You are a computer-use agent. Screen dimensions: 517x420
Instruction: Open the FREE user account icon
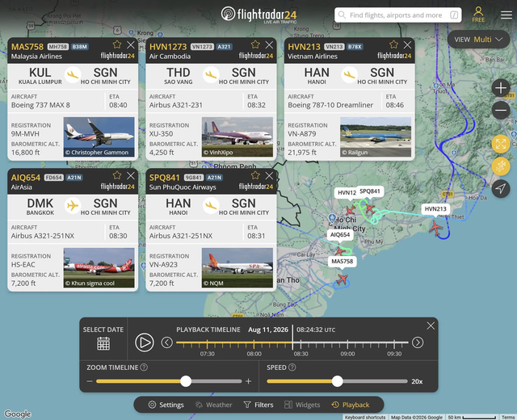[478, 15]
